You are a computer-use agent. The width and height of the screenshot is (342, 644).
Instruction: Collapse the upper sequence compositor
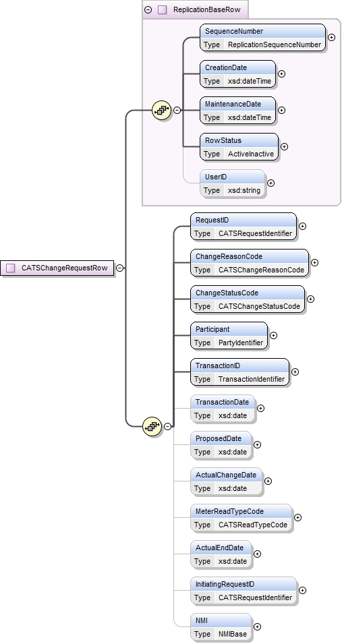point(177,110)
